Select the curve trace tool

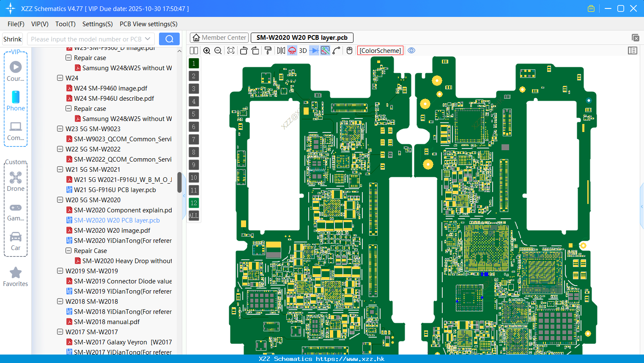[337, 50]
